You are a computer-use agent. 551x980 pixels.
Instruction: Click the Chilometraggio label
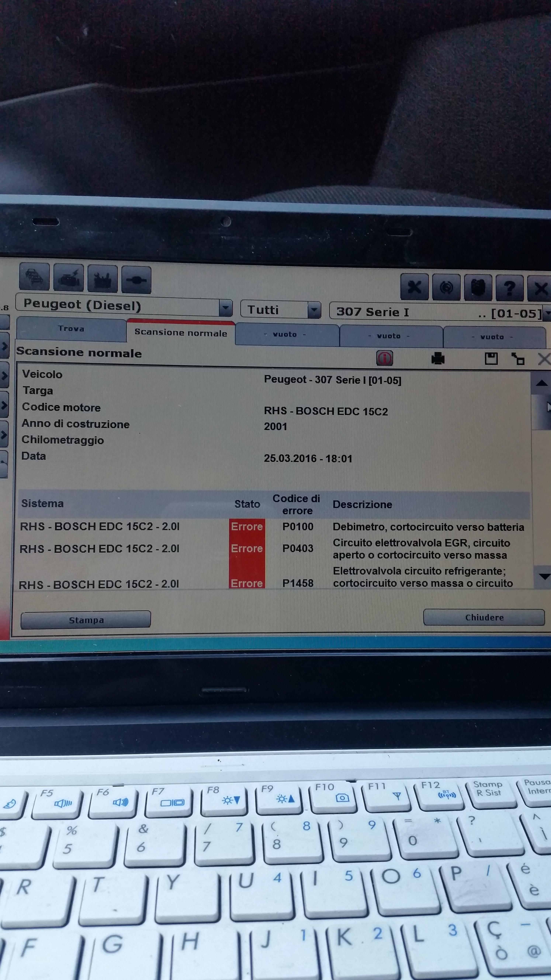coord(63,440)
